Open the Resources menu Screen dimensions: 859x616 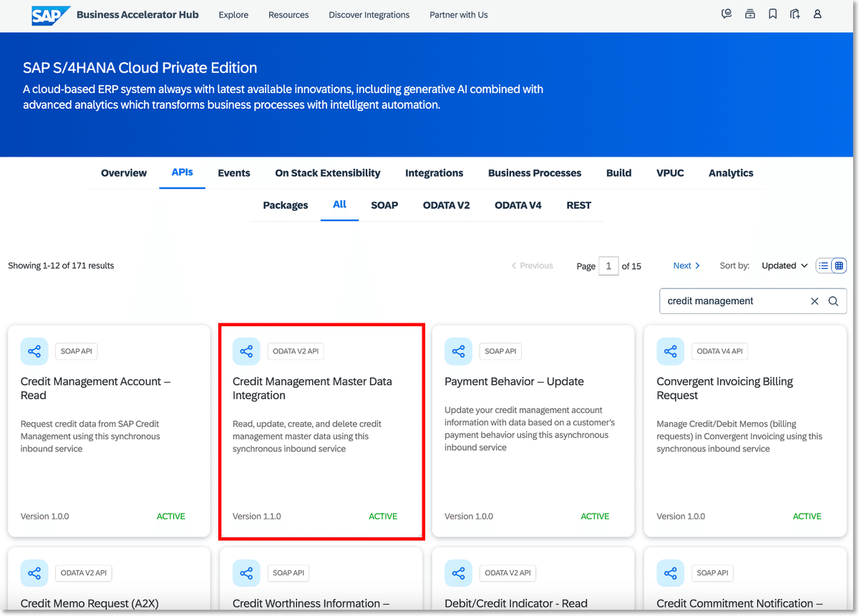click(x=288, y=15)
